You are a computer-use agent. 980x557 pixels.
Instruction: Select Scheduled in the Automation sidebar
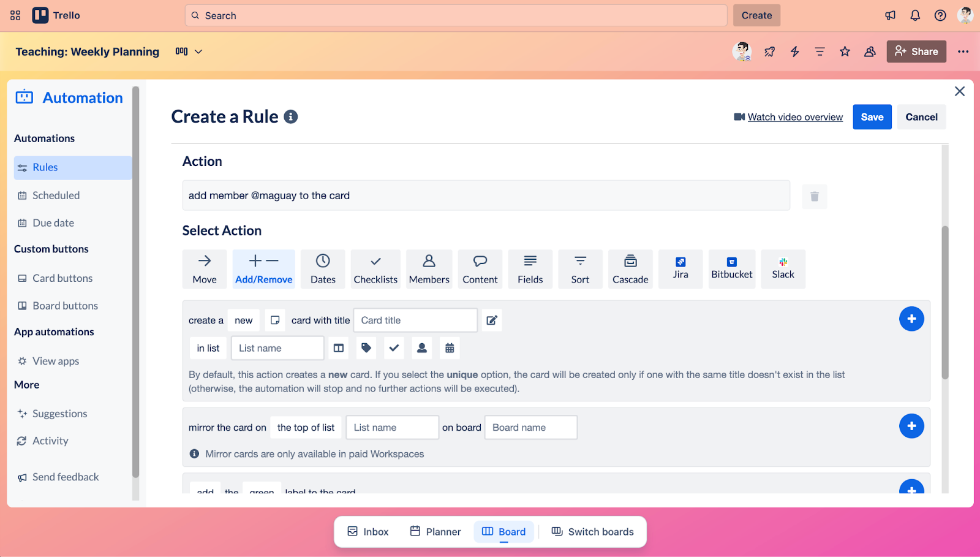point(56,195)
